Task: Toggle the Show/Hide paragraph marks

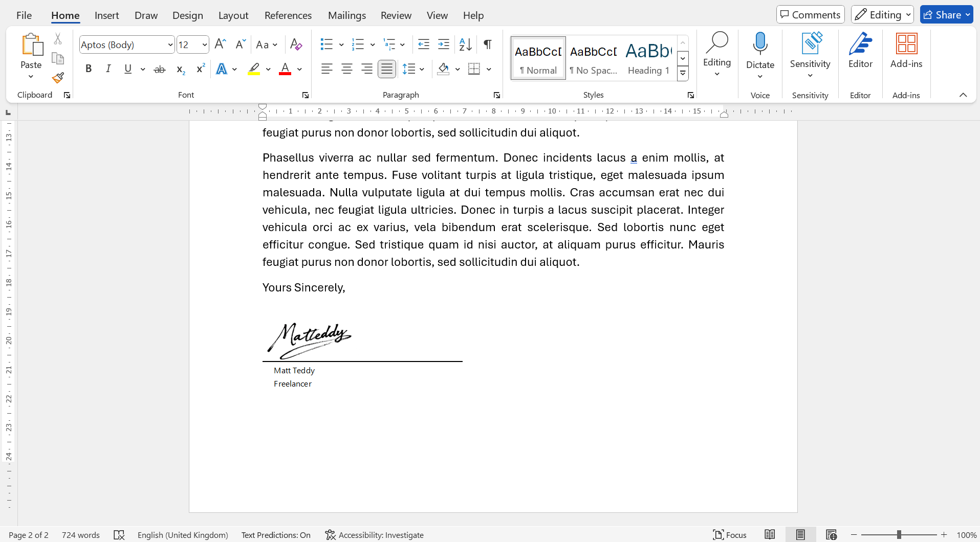Action: [487, 44]
